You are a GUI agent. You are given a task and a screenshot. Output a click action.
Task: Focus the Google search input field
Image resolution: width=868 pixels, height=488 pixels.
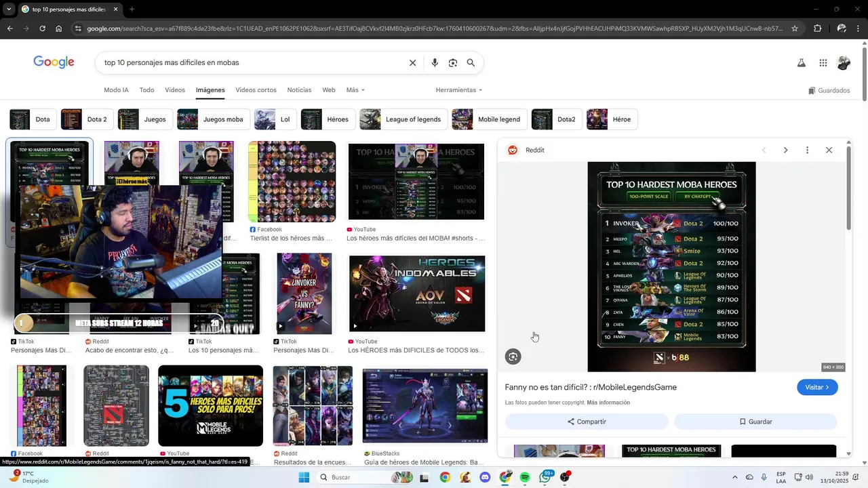pos(252,62)
